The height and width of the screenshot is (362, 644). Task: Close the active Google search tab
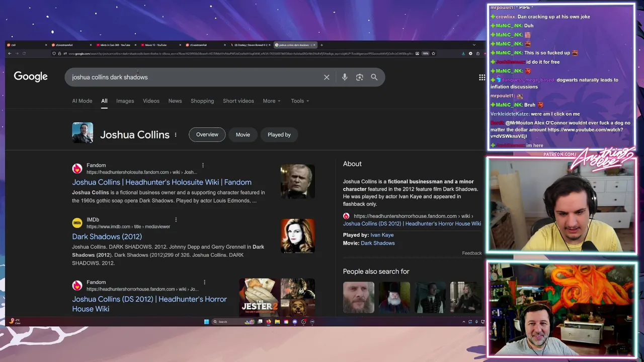tap(314, 45)
